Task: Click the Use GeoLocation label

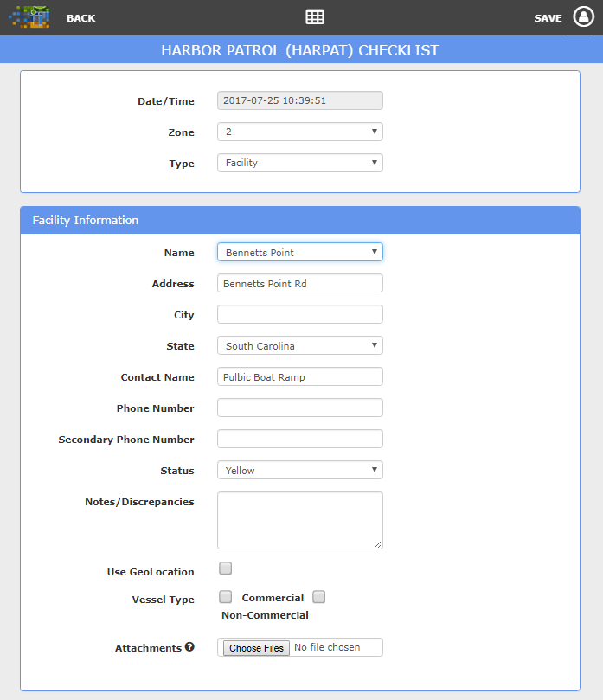Action: pyautogui.click(x=151, y=572)
